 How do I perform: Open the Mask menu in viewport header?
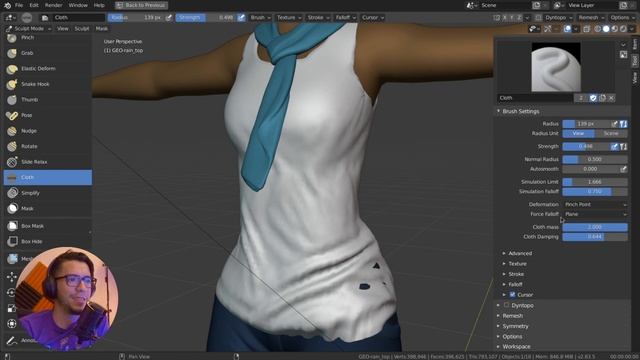[x=102, y=29]
